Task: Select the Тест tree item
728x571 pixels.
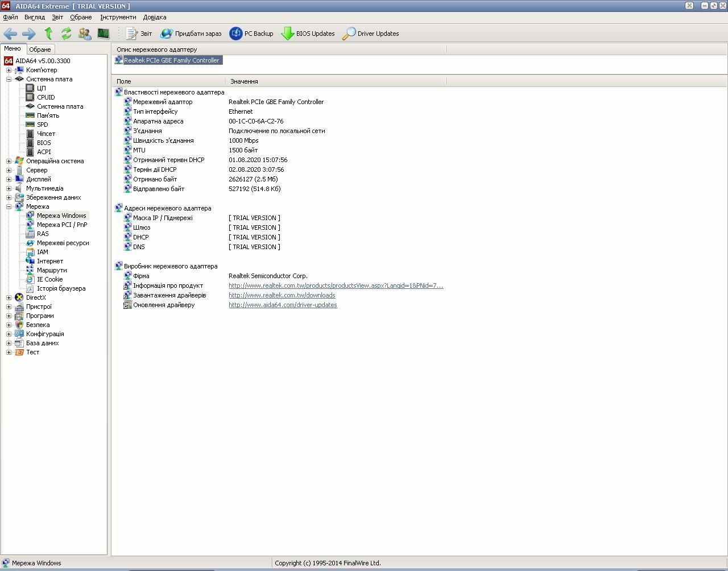Action: (32, 352)
